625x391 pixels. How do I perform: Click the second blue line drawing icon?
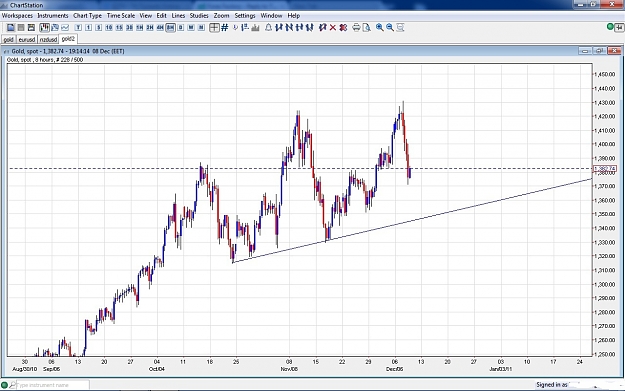[x=289, y=28]
